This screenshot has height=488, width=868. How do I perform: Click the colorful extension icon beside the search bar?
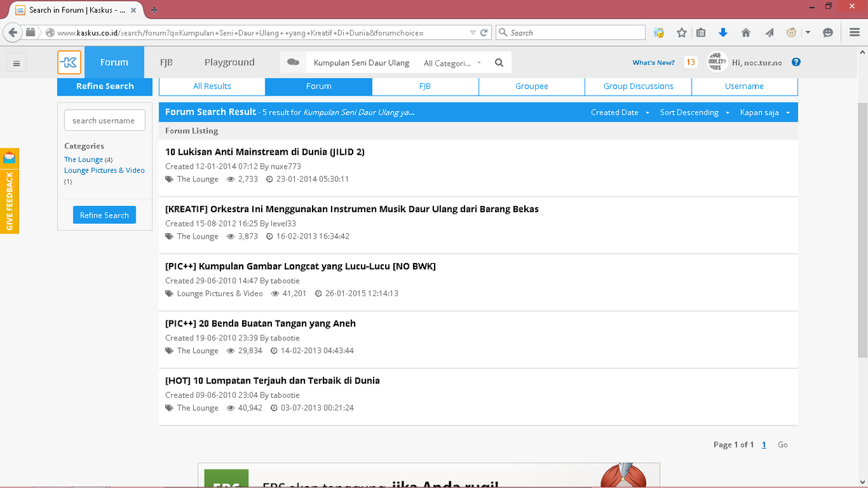tap(658, 33)
